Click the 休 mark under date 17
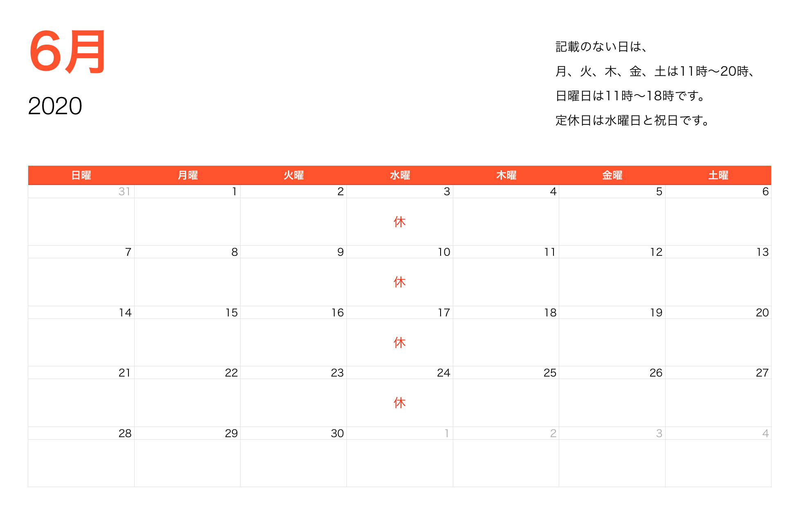 pos(400,343)
